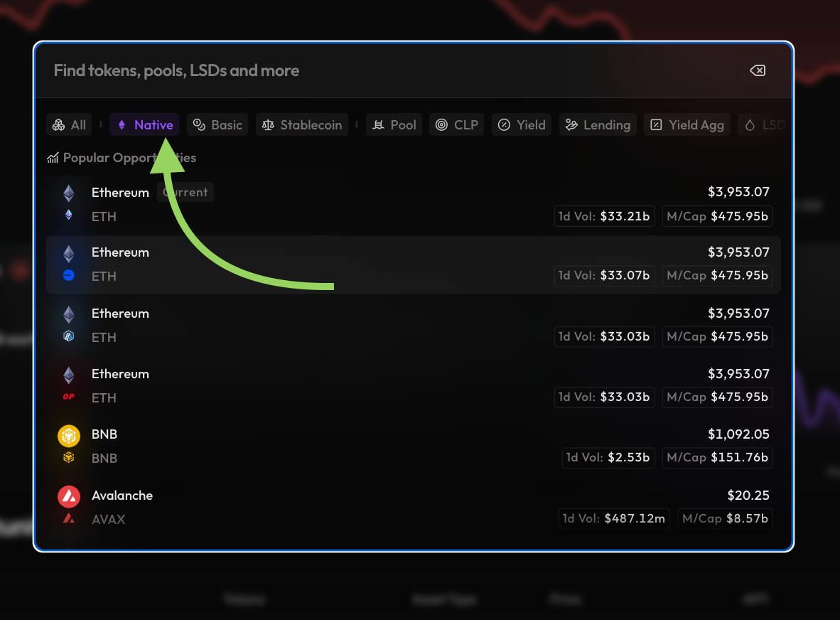Viewport: 840px width, 620px height.
Task: Click the small BNB chain badge
Action: click(x=68, y=458)
